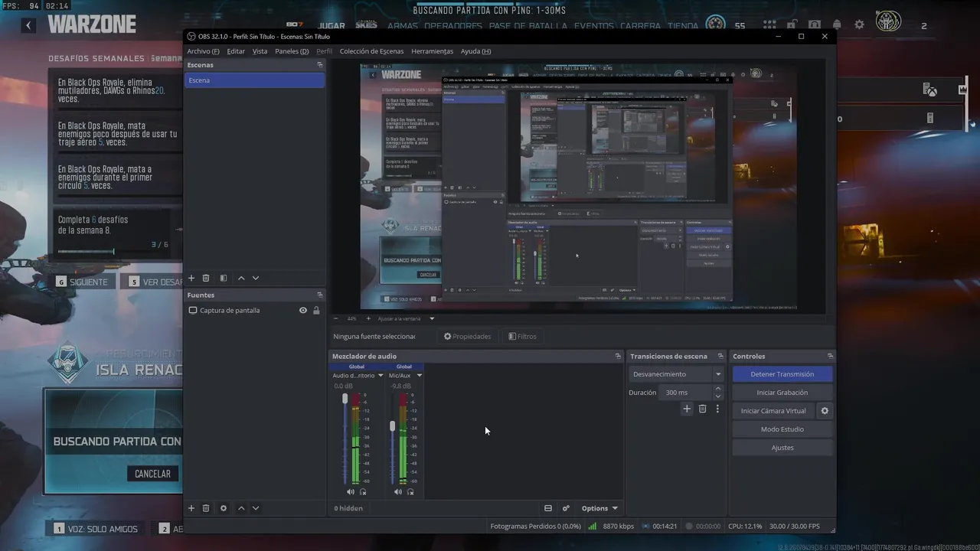Open the Vista menu
Screen dimensions: 980x551
point(260,51)
